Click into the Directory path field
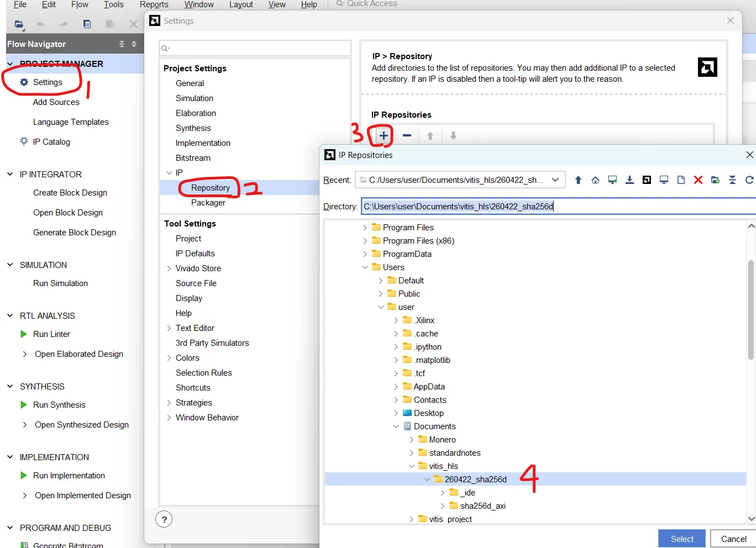The width and height of the screenshot is (756, 548). pos(558,207)
